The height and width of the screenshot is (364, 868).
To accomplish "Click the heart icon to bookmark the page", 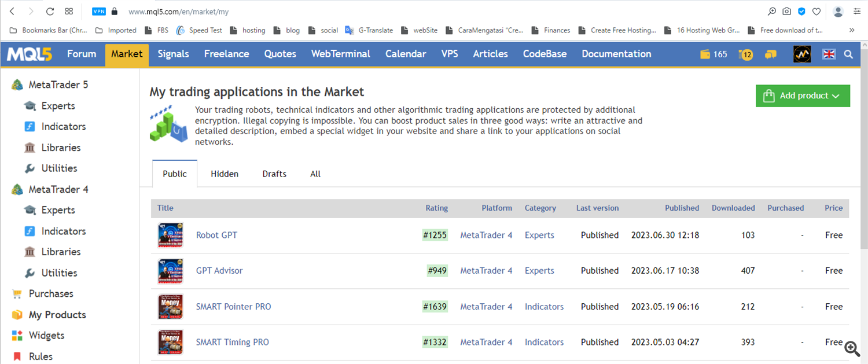I will [x=816, y=12].
